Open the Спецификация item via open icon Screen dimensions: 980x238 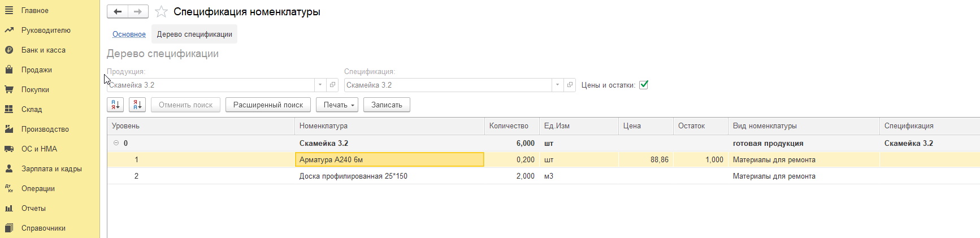[x=570, y=85]
